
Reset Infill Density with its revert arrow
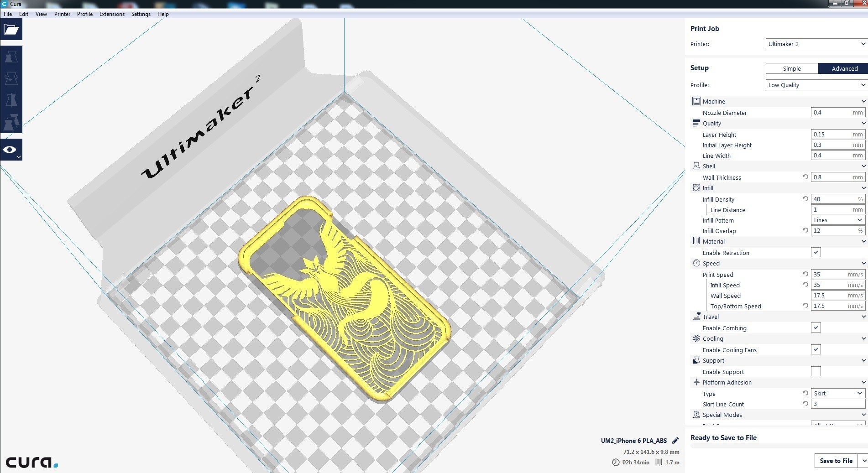(805, 199)
